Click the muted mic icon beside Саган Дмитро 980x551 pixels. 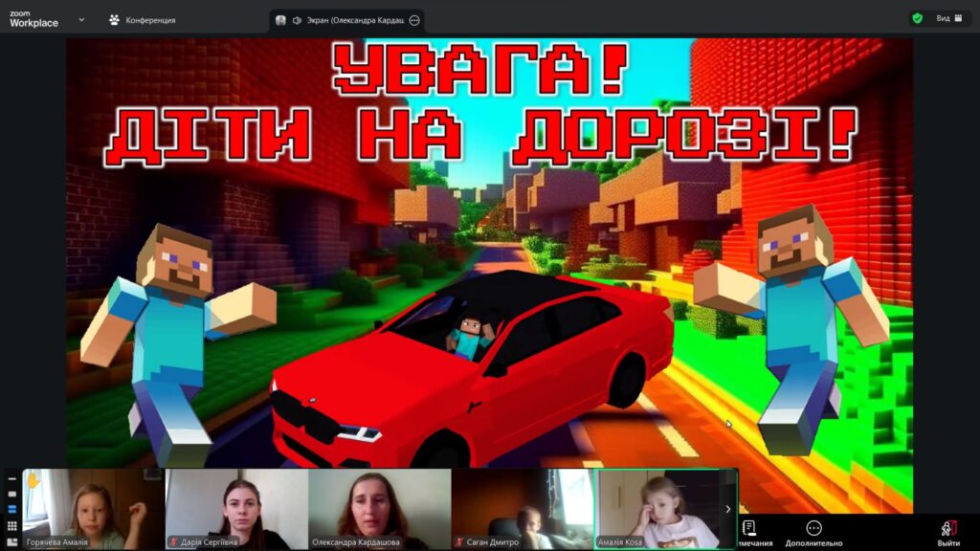pyautogui.click(x=459, y=541)
